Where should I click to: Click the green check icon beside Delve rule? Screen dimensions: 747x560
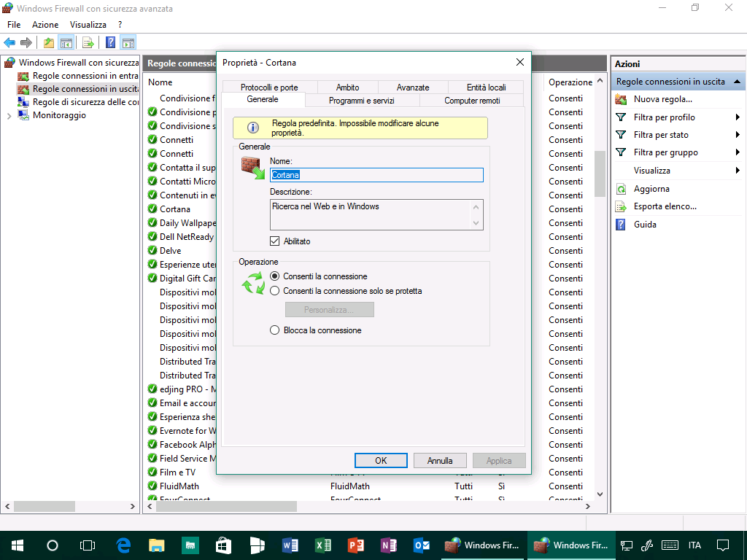152,250
